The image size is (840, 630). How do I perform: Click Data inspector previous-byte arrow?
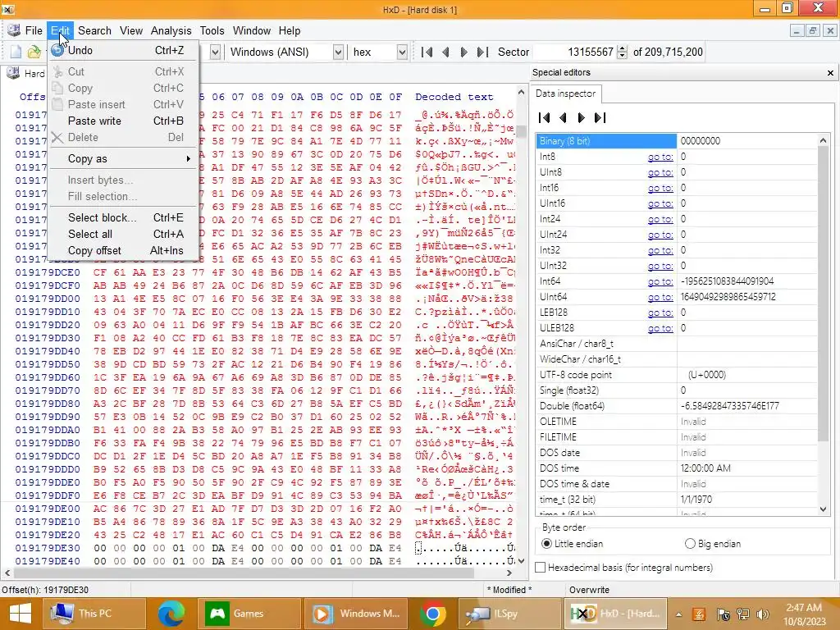point(563,117)
